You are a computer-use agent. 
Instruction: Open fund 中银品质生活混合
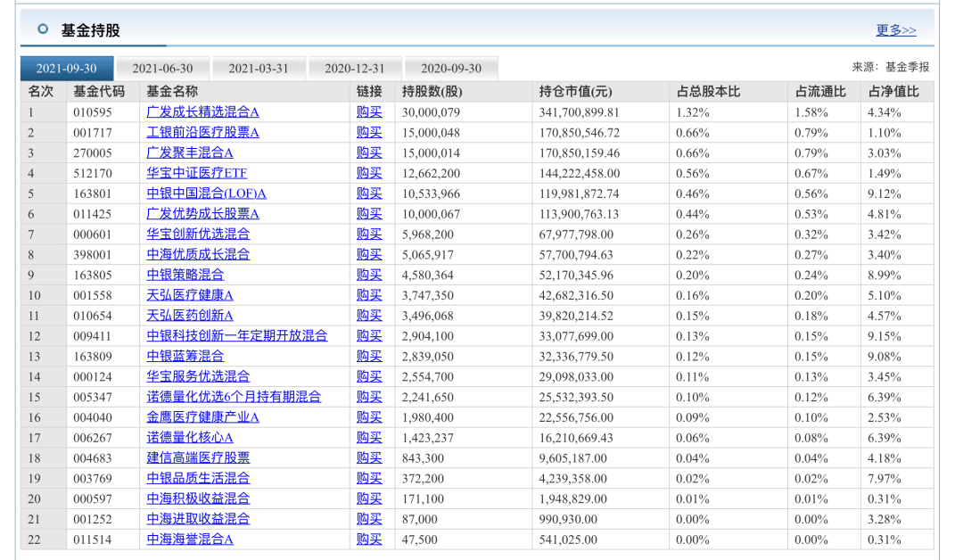[198, 478]
